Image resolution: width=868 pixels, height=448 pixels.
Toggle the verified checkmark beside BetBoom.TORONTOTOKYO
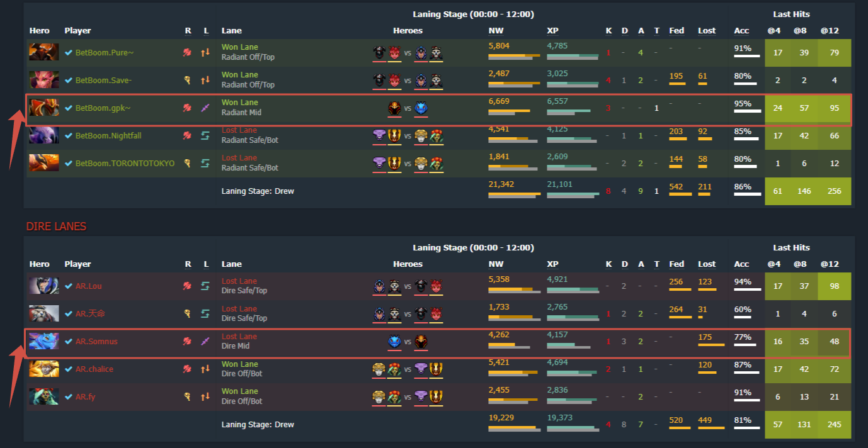[69, 163]
